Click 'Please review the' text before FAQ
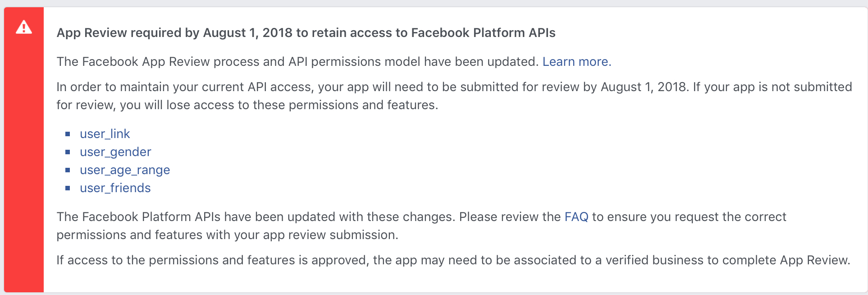The image size is (868, 295). coord(510,217)
